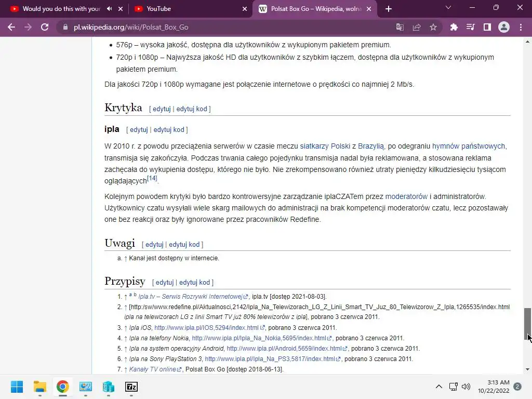
Task: Open 'hymnów państwowych' link
Action: coord(469,146)
